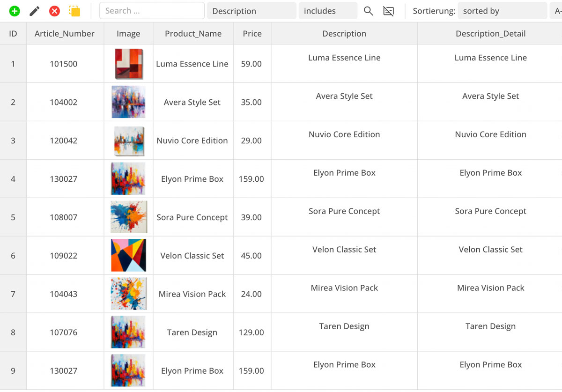Open the Description search field dropdown

click(251, 11)
